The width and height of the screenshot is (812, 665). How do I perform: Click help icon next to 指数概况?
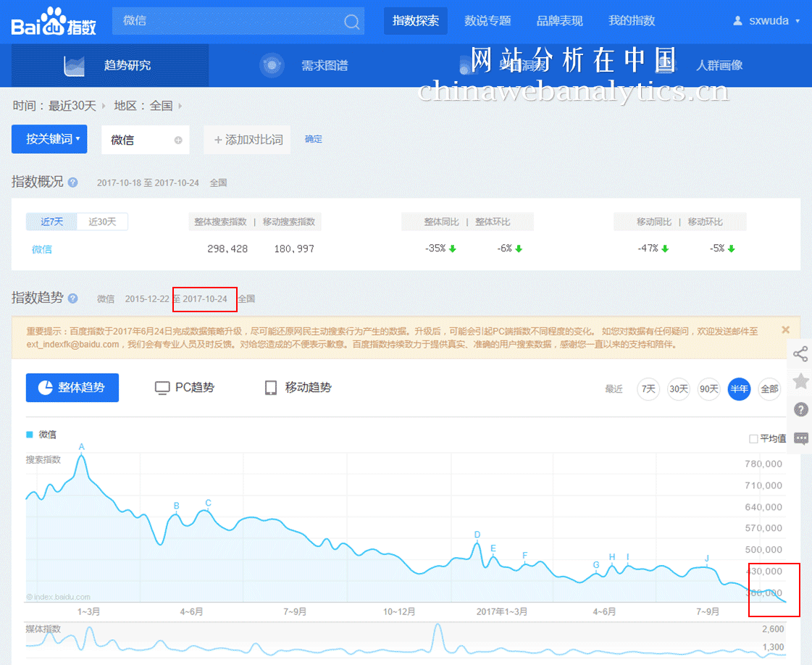(x=73, y=183)
